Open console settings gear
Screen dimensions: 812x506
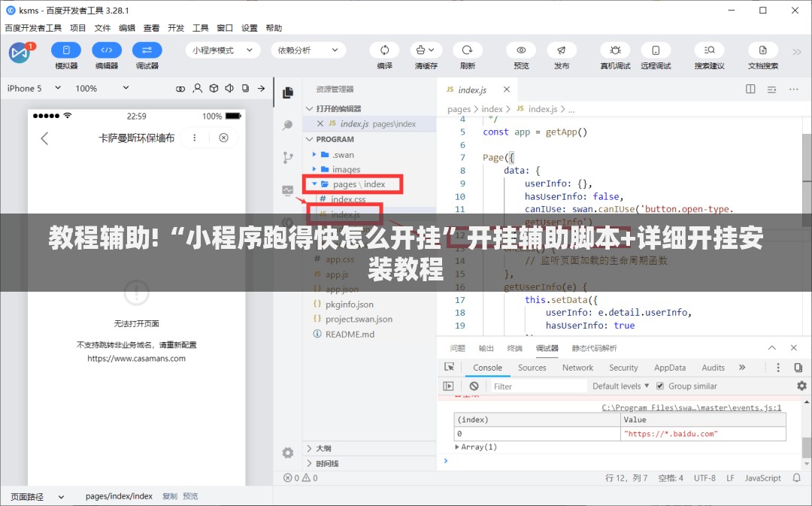801,386
